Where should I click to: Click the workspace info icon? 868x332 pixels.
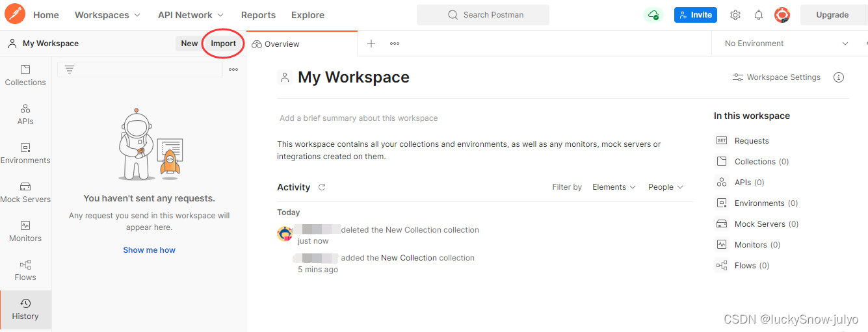(839, 77)
